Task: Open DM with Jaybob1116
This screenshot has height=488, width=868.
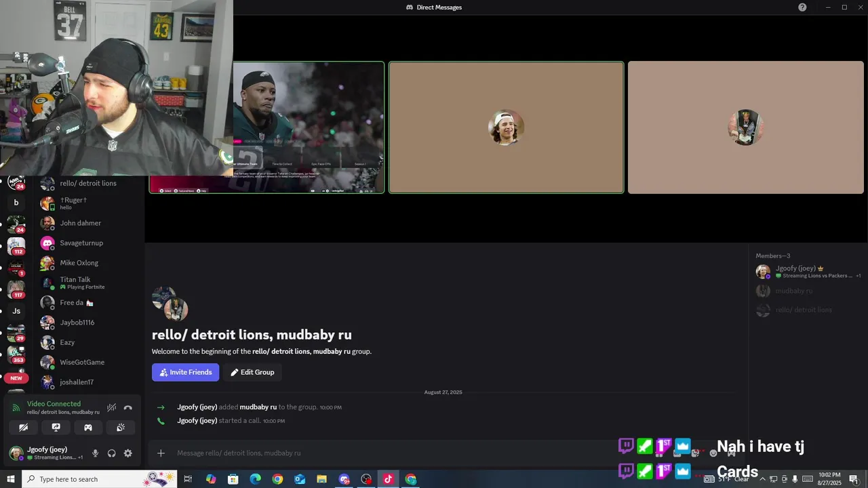Action: coord(90,323)
